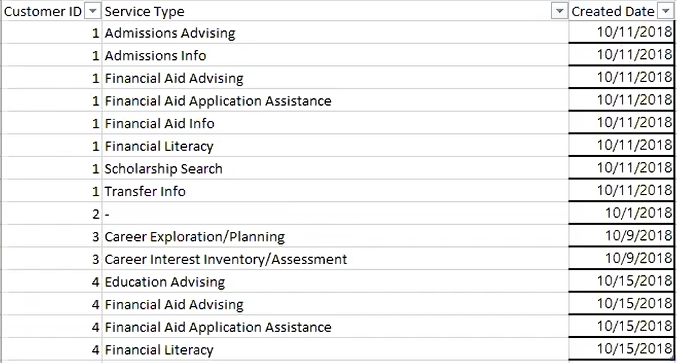Open the Service Type filter dropdown
The height and width of the screenshot is (363, 677).
click(559, 12)
